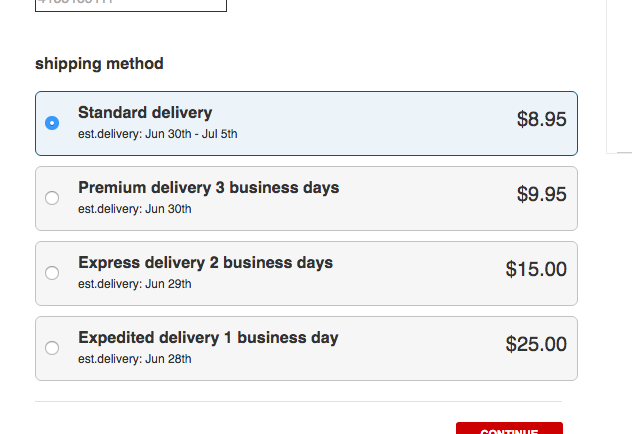The image size is (632, 434).
Task: Click the Jun 30th - Jul 5th delivery estimate
Action: [158, 134]
